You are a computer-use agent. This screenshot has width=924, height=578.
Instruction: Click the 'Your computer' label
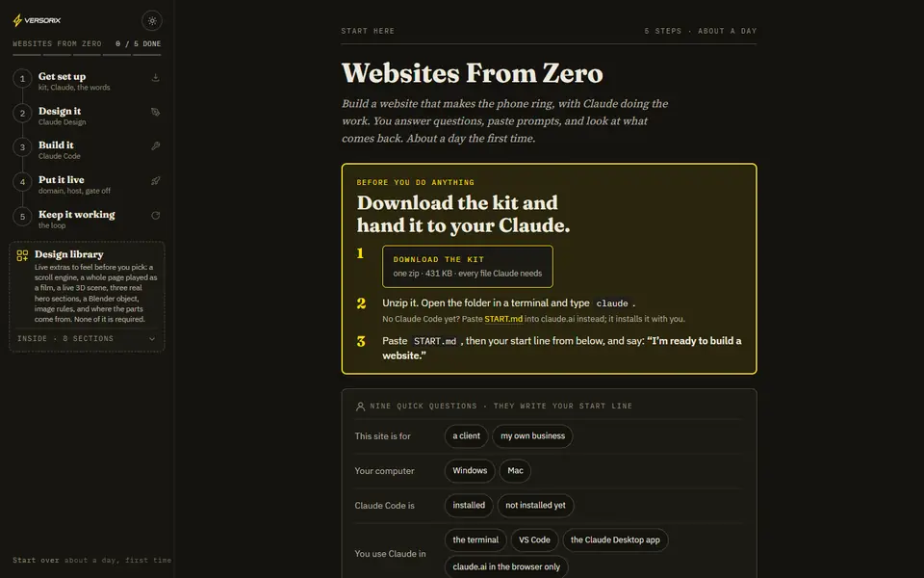pyautogui.click(x=384, y=471)
